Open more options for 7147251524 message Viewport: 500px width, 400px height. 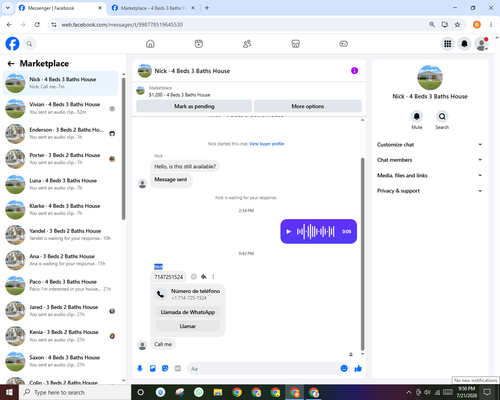(213, 277)
